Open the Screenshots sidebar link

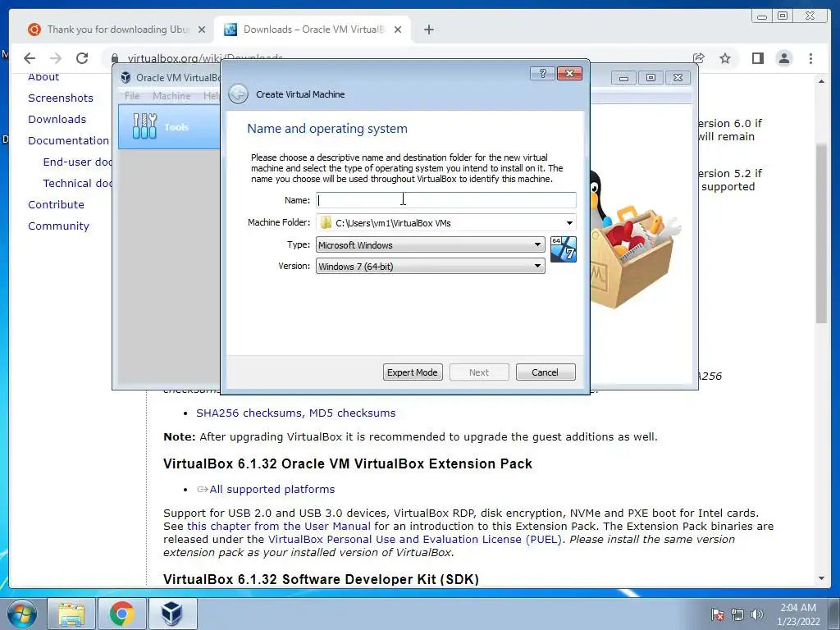(61, 98)
